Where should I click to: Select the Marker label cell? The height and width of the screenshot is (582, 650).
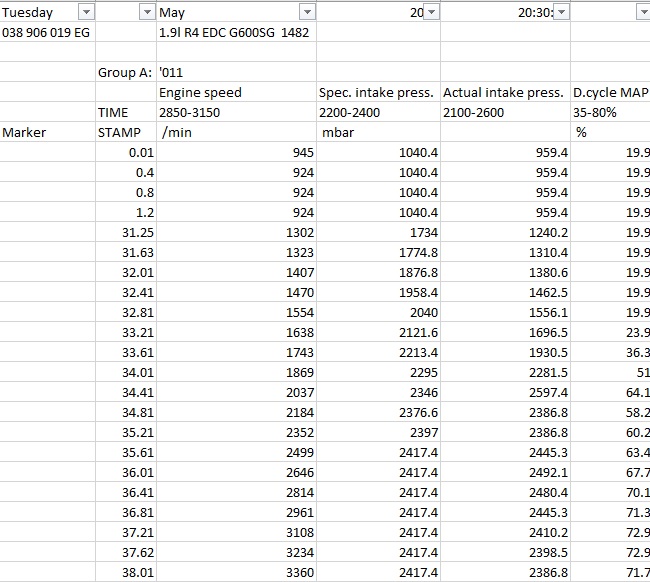pos(25,132)
